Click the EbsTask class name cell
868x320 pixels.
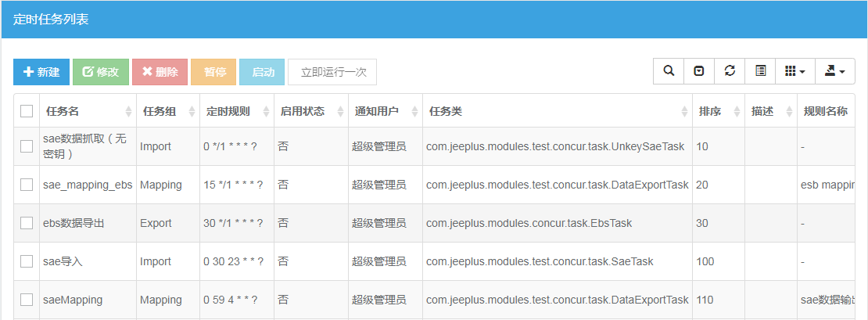point(558,223)
